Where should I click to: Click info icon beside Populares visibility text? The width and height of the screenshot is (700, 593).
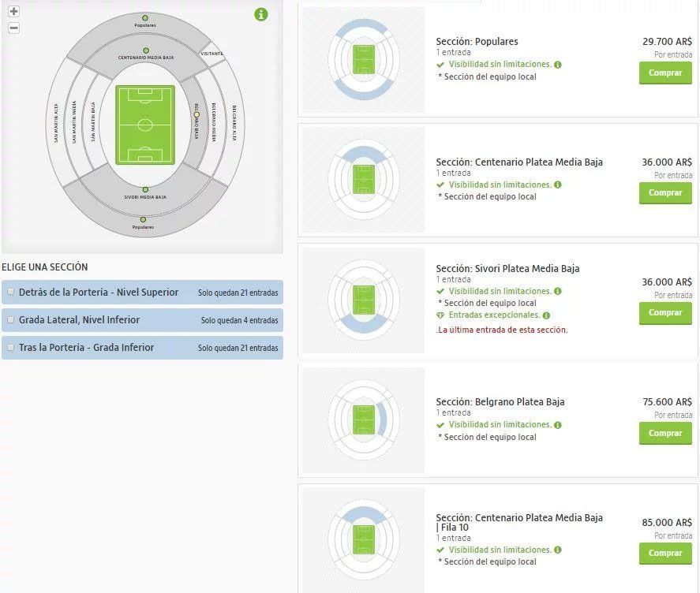coord(558,65)
